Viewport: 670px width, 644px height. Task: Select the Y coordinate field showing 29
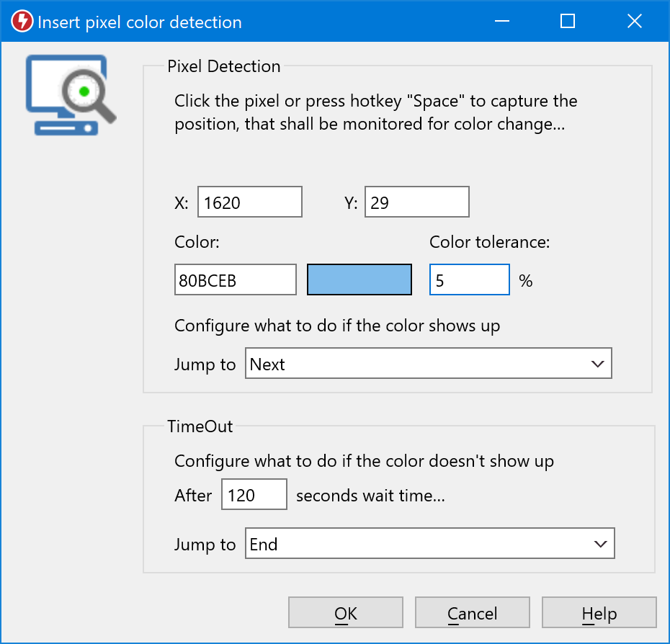tap(416, 202)
